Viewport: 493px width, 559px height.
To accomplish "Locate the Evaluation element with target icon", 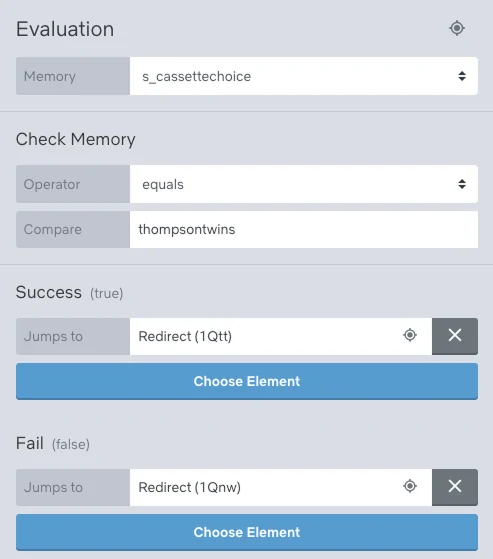I will click(457, 28).
